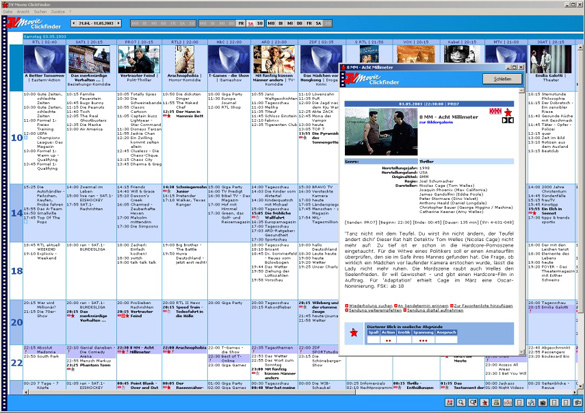Click the dialog scrollbar down arrow
Image resolution: width=585 pixels, height=413 pixels.
pos(522,352)
